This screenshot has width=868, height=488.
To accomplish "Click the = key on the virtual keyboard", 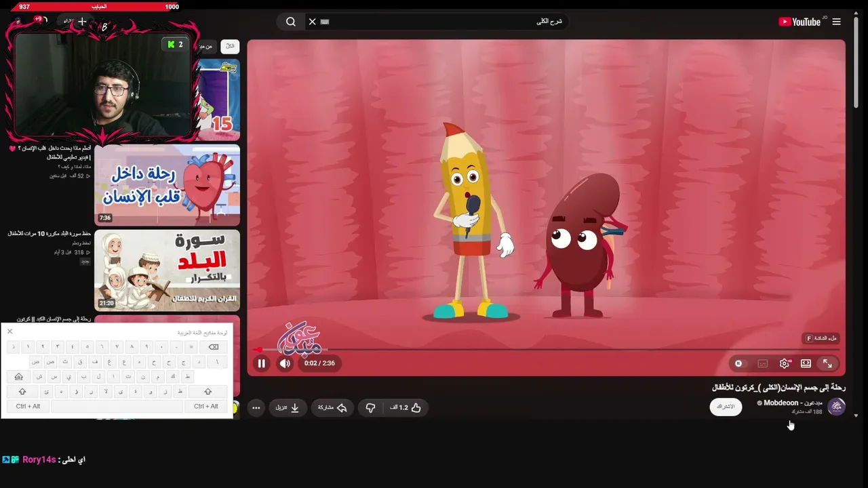I will tap(191, 347).
